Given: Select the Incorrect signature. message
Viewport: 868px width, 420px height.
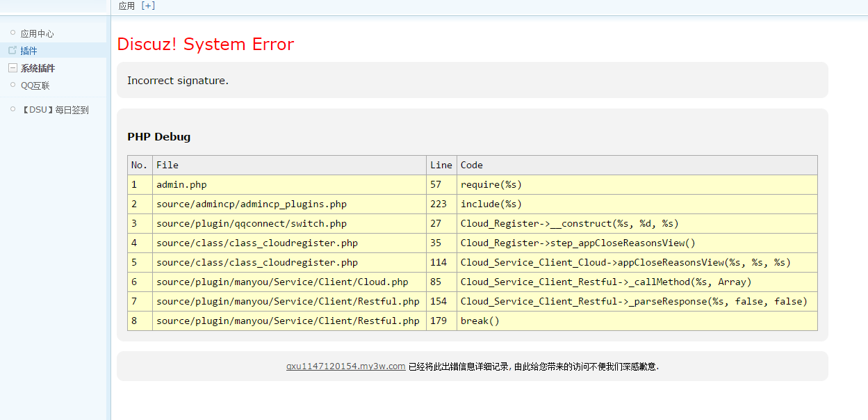Looking at the screenshot, I should click(x=178, y=81).
